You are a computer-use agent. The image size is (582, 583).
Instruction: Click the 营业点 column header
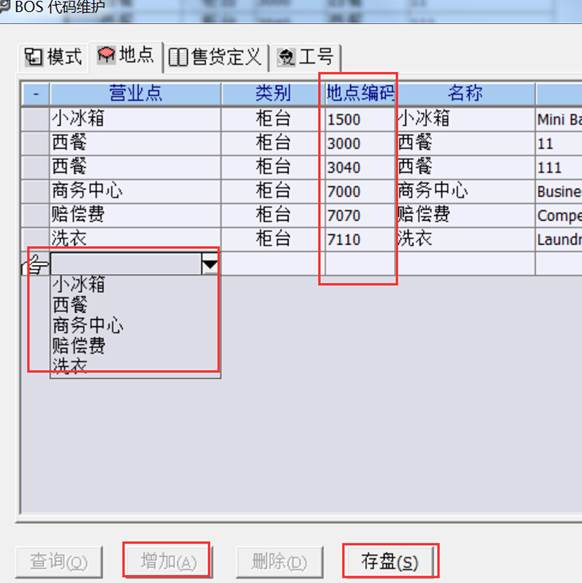(135, 93)
